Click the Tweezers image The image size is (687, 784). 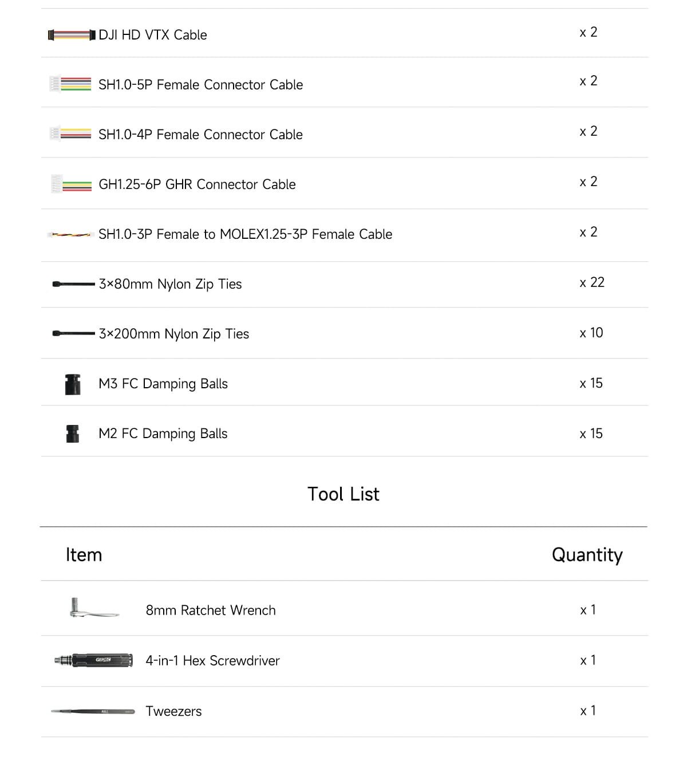(x=93, y=711)
